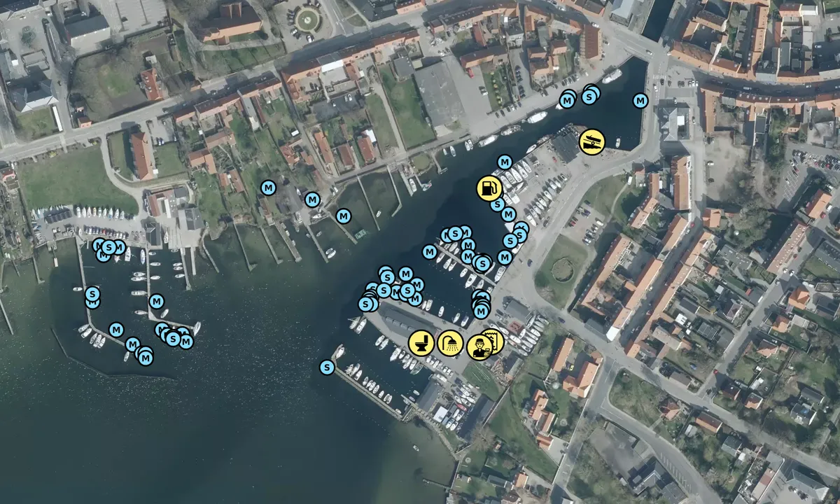Select the shower facilities icon
840x504 pixels.
[x=452, y=344]
